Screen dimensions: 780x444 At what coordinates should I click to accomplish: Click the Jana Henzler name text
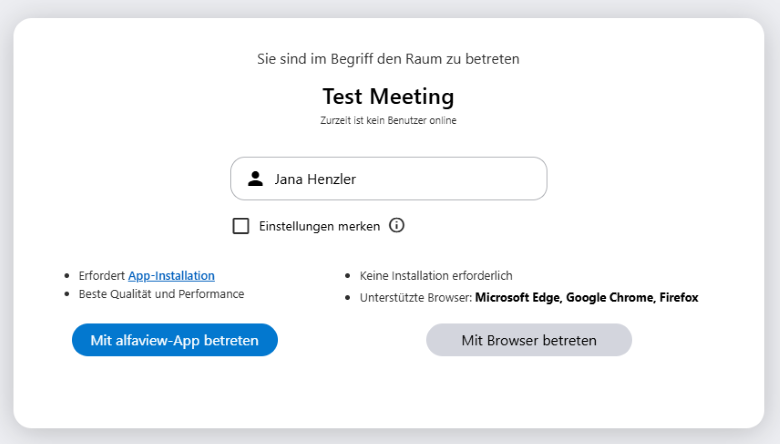(x=315, y=180)
